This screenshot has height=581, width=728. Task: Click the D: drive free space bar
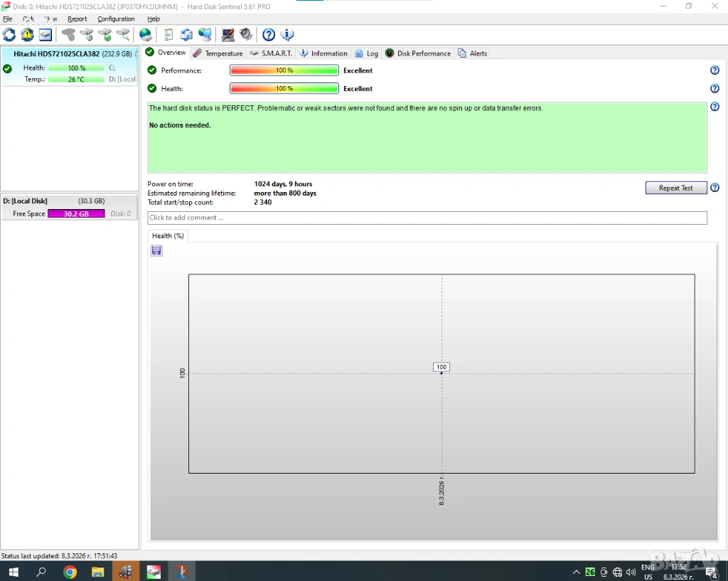76,213
